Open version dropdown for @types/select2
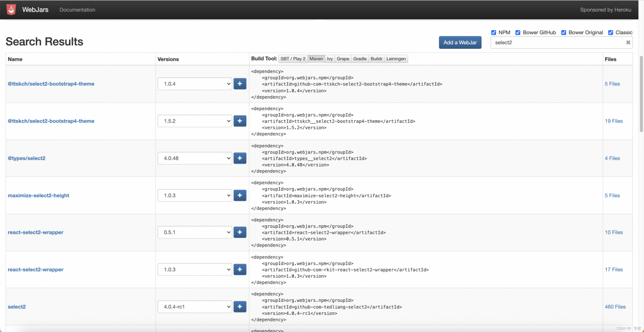 pyautogui.click(x=195, y=158)
